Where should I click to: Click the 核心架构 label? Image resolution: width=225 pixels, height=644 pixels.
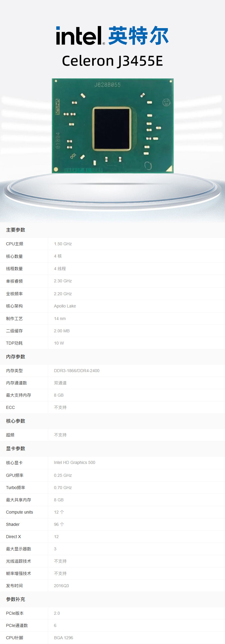tap(14, 306)
